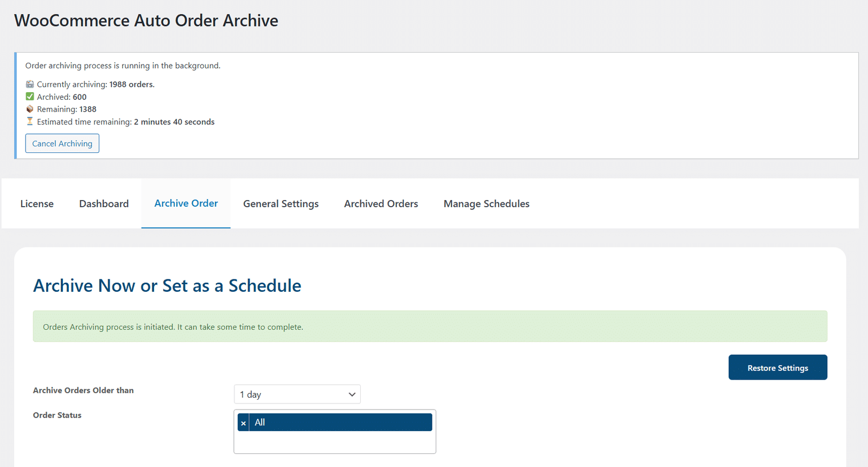Click the archive box icon beside Currently archiving
This screenshot has width=868, height=467.
pyautogui.click(x=30, y=84)
